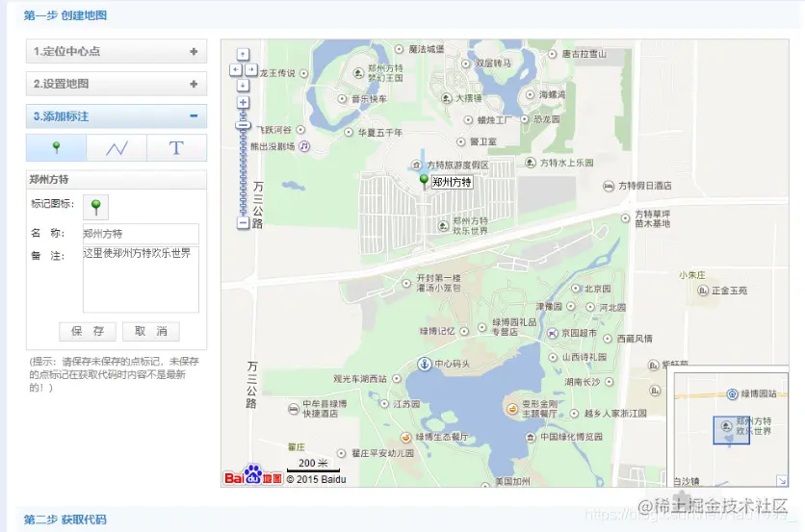Click the 绿博生态餐厅 restaurant icon

(405, 437)
